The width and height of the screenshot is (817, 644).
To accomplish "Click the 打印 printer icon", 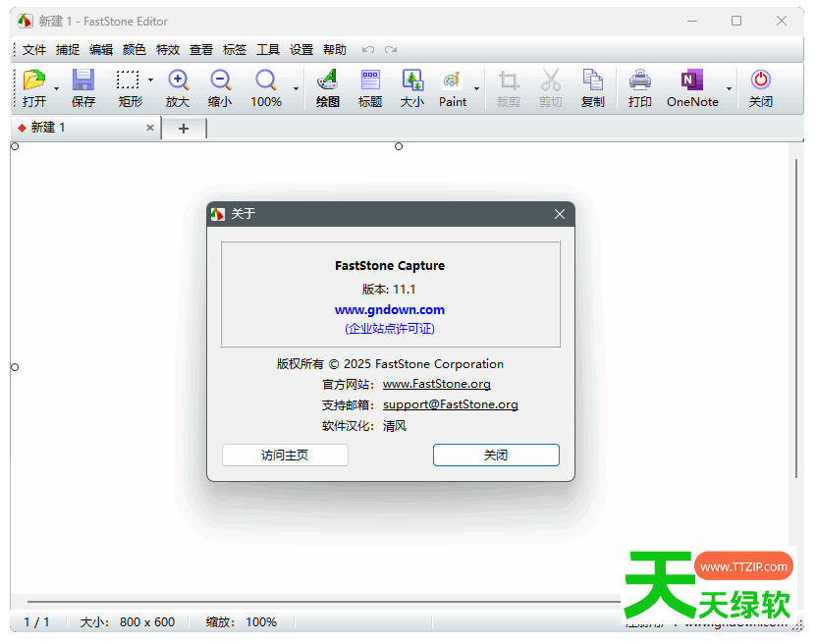I will [x=640, y=80].
